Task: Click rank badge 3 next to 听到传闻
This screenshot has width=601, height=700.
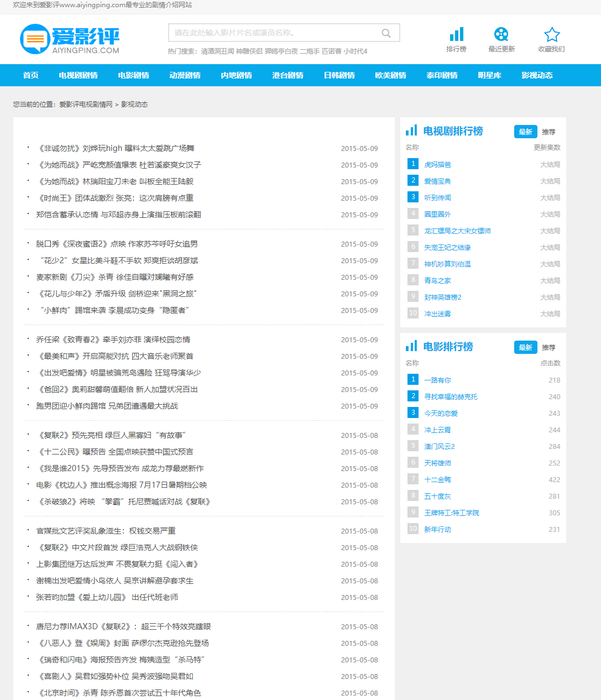Action: tap(413, 197)
